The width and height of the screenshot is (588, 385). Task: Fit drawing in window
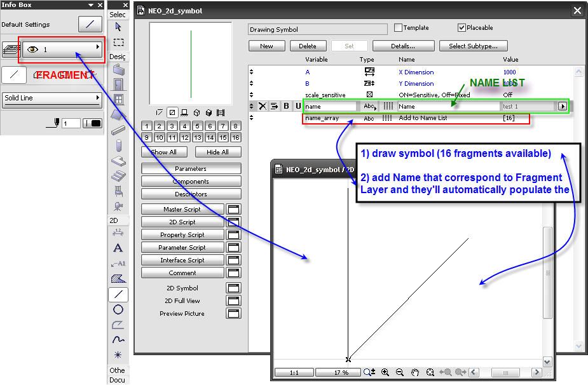coord(430,372)
